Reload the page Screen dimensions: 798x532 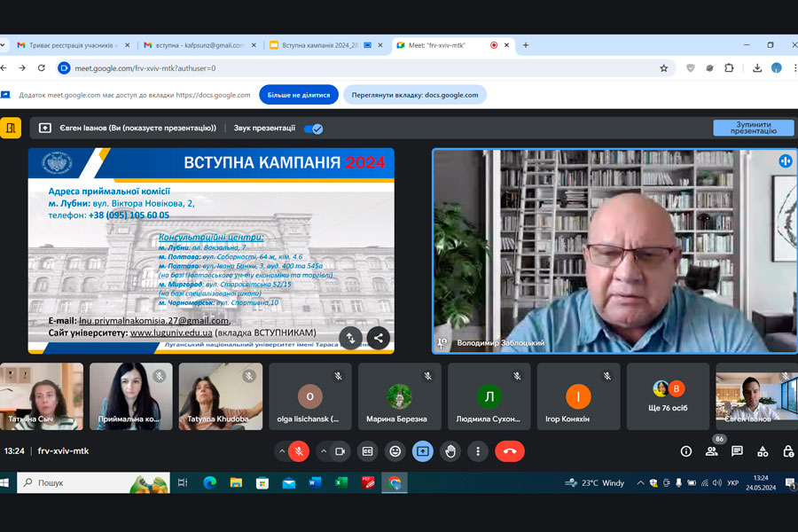pos(42,68)
